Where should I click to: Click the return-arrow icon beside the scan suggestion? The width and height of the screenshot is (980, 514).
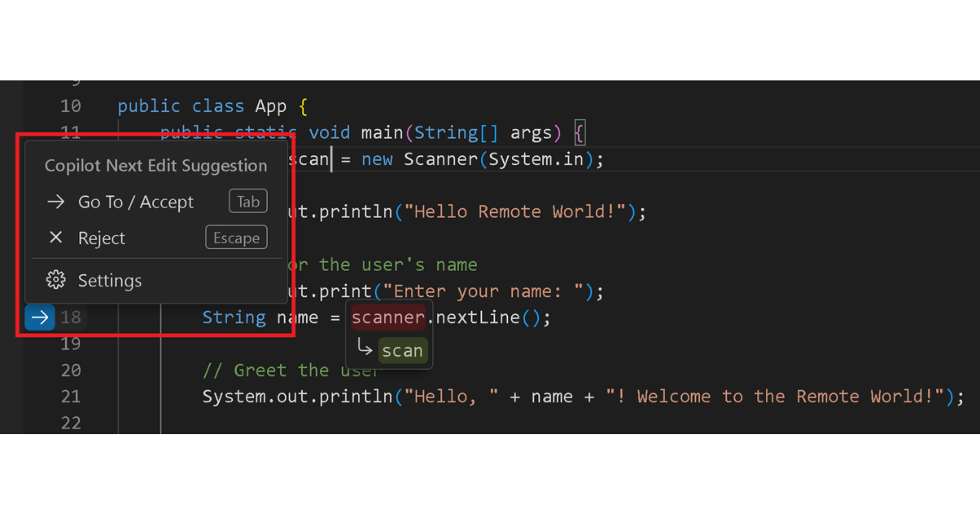tap(365, 349)
